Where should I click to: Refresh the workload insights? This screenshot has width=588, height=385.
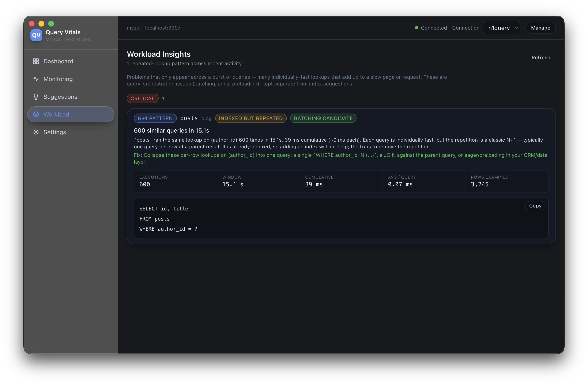pos(541,58)
